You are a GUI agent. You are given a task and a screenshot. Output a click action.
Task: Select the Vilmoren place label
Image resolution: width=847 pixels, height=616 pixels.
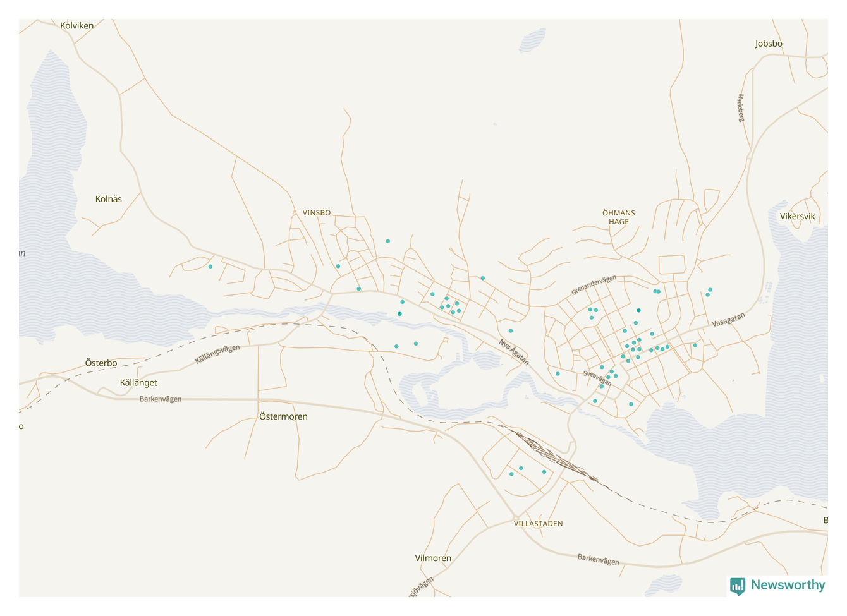(433, 558)
